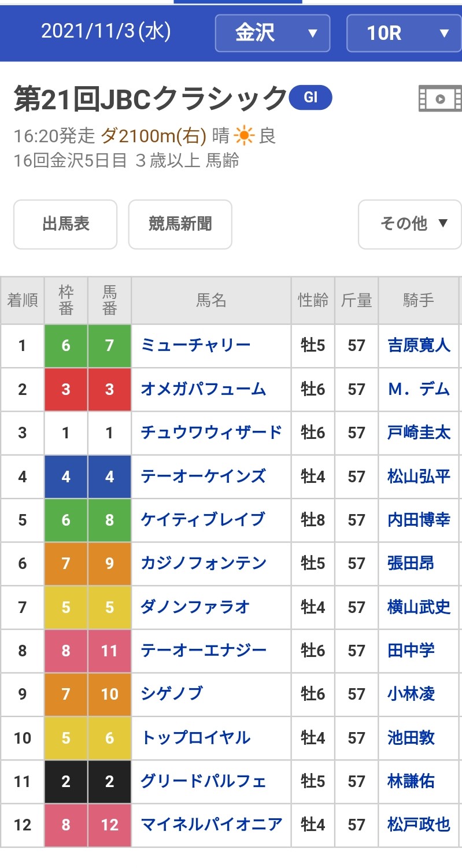Open jockey 吉原寛人 profile
The height and width of the screenshot is (868, 462).
[419, 346]
